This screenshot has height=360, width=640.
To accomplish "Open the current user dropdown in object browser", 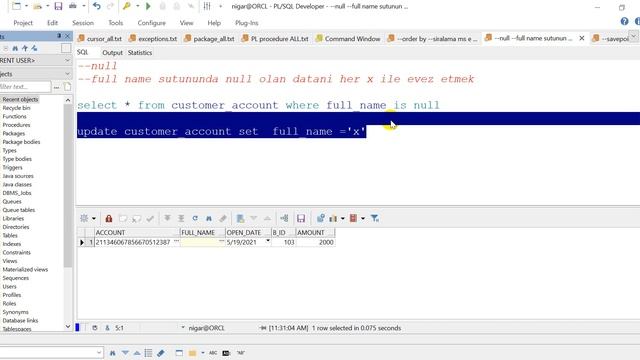I will point(67,60).
